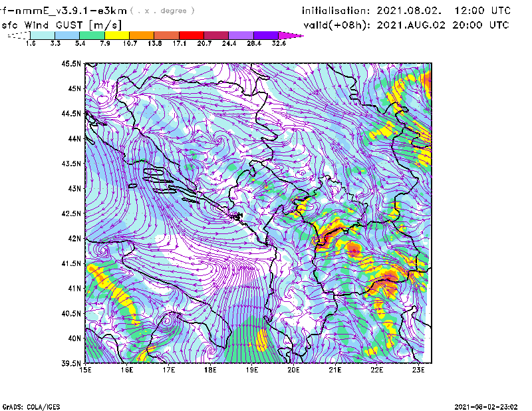This screenshot has width=532, height=411.
Task: Click the legend value 17.1
Action: 180,43
